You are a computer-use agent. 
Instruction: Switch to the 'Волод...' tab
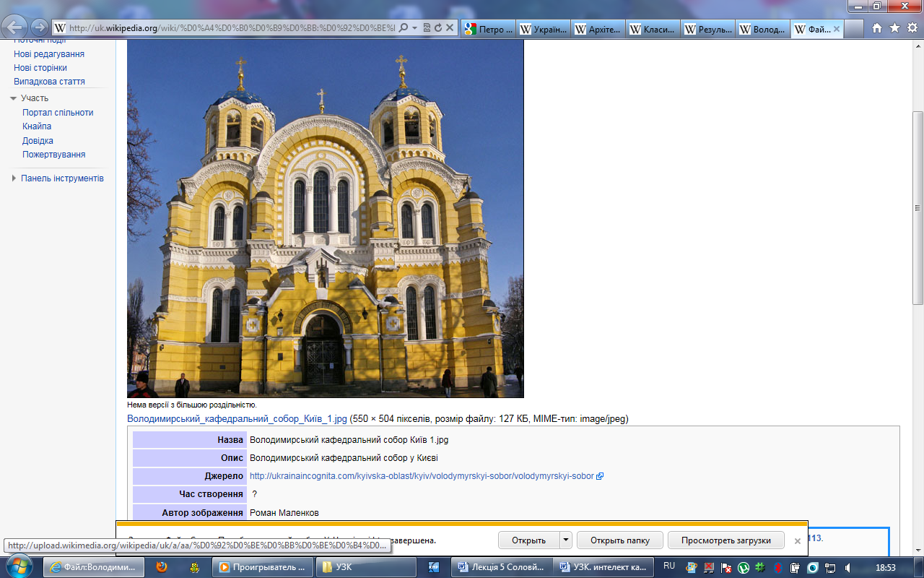pos(763,29)
